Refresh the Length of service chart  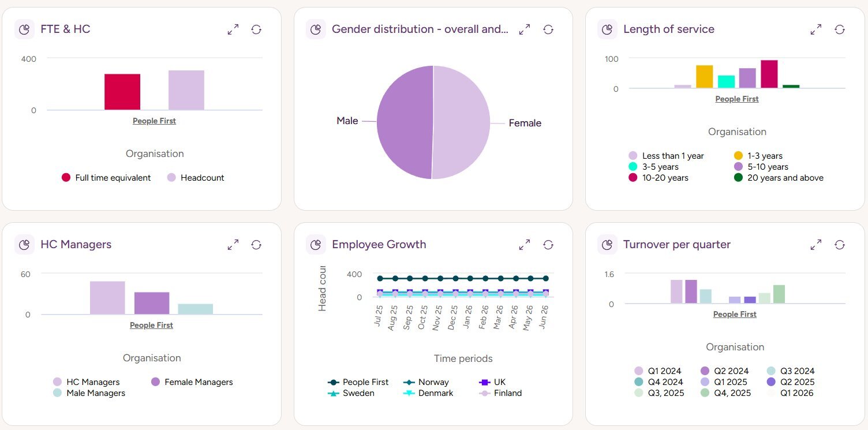pos(840,29)
